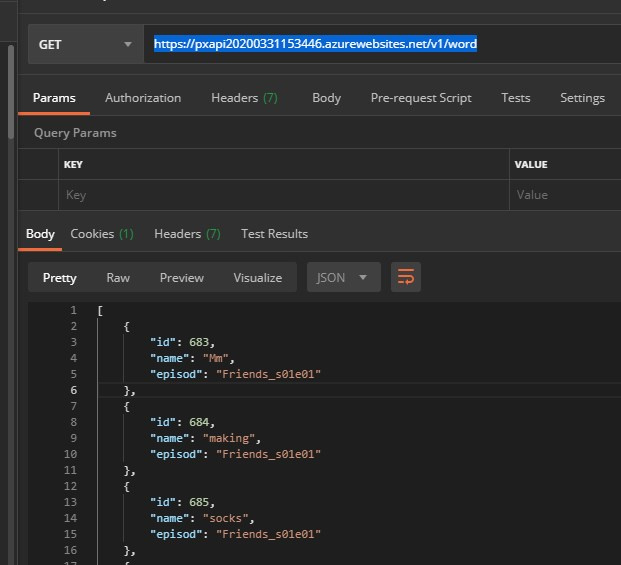Viewport: 621px width, 565px height.
Task: Click the "episod" line on row 10
Action: (235, 454)
